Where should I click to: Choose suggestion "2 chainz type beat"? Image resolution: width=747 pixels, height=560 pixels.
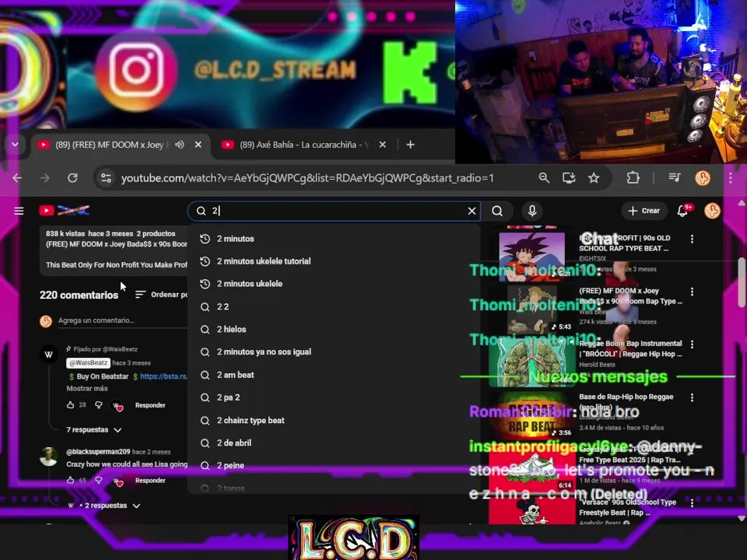[x=334, y=420]
